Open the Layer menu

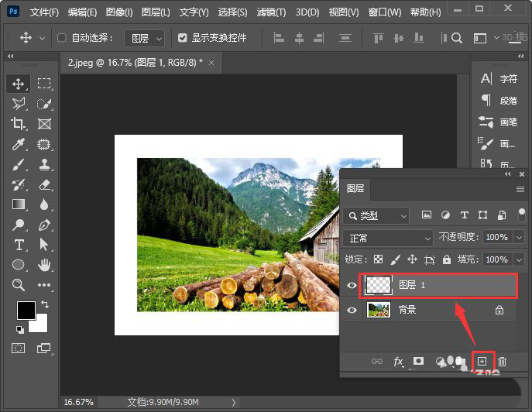coord(156,12)
